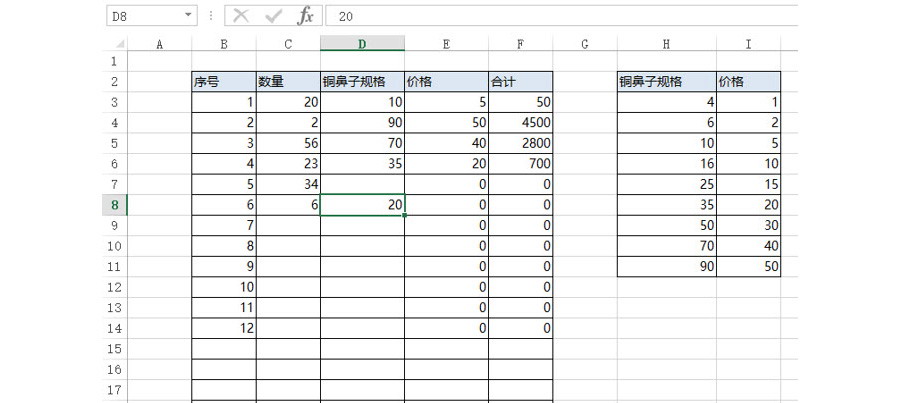Select column B header
Viewport: 900px width, 403px height.
point(224,44)
